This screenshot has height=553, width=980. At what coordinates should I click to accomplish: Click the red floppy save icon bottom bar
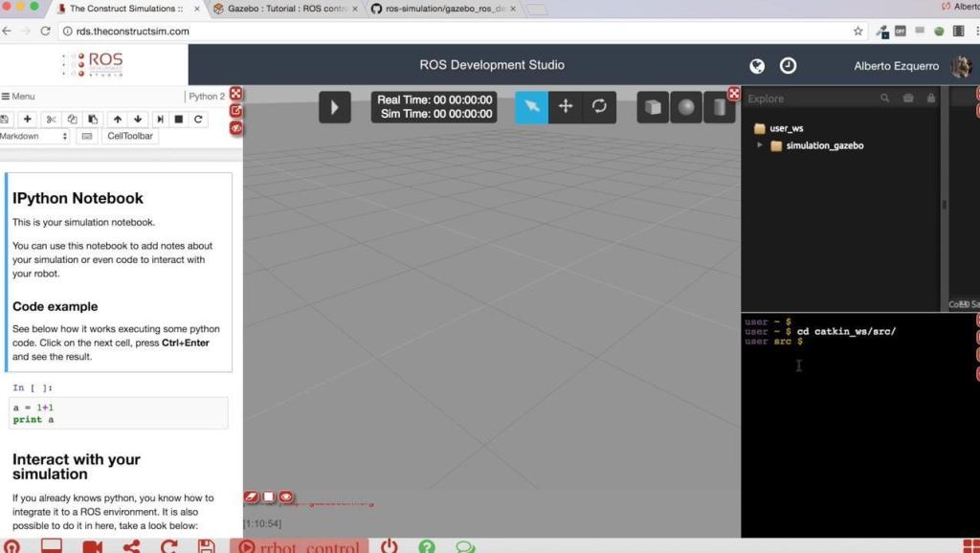[x=207, y=546]
